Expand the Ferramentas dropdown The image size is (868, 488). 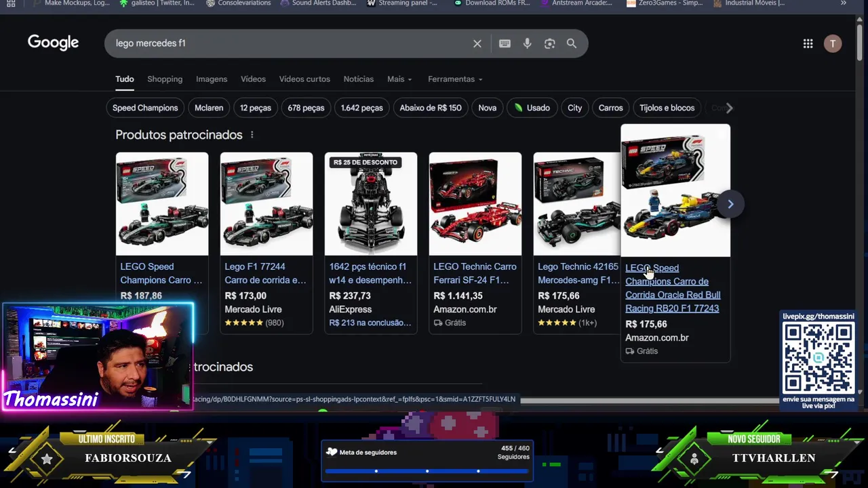pyautogui.click(x=455, y=79)
